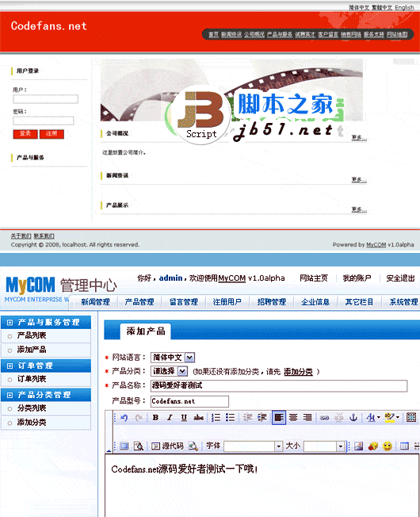Select 产品列表 in sidebar
This screenshot has width=420, height=517.
[32, 335]
